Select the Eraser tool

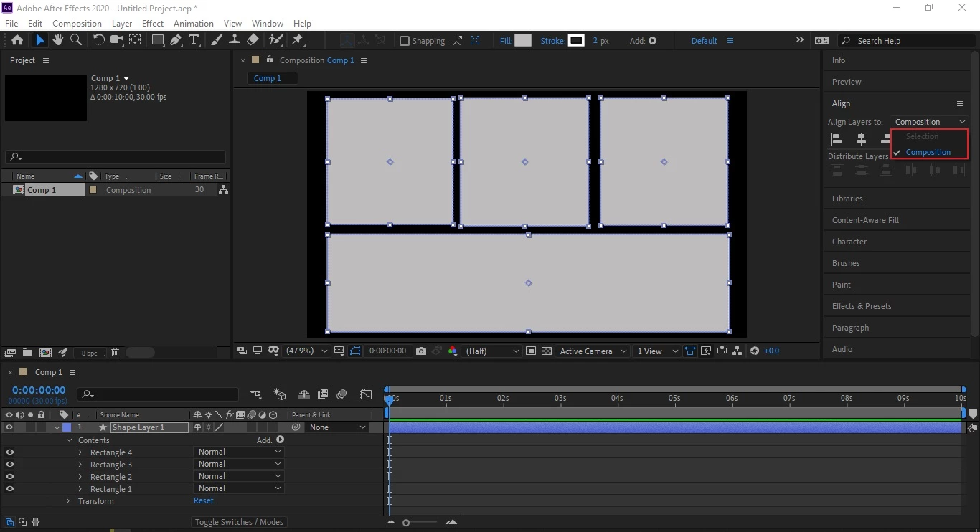[253, 40]
